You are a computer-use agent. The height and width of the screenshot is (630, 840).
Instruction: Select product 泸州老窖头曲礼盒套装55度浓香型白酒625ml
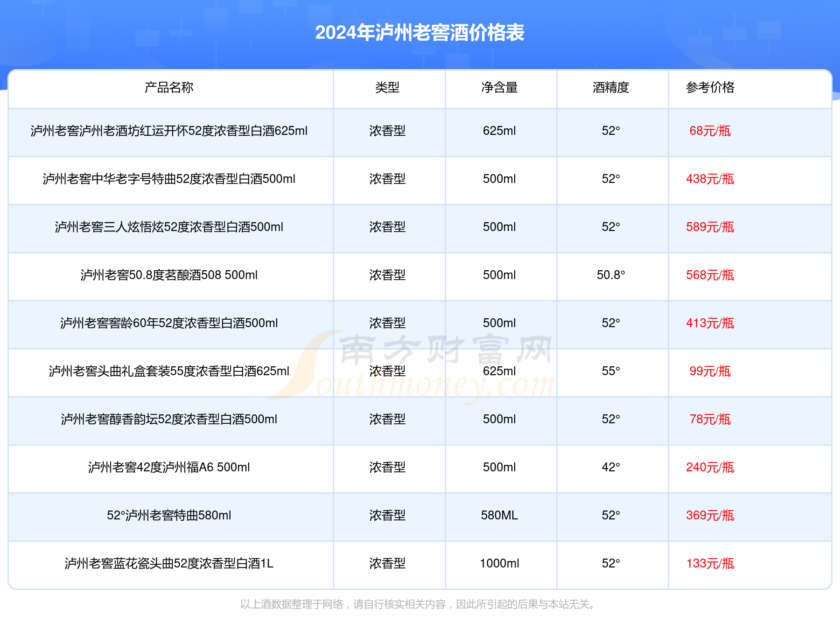coord(169,371)
